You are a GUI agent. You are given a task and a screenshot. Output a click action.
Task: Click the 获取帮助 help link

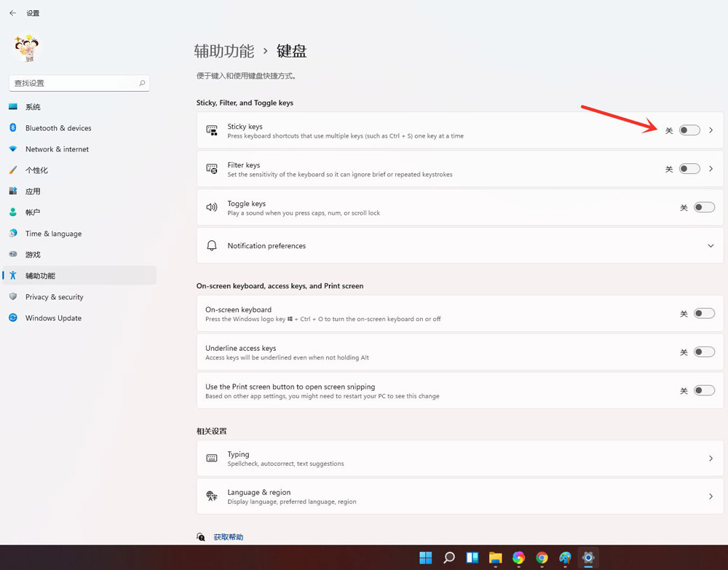click(228, 537)
